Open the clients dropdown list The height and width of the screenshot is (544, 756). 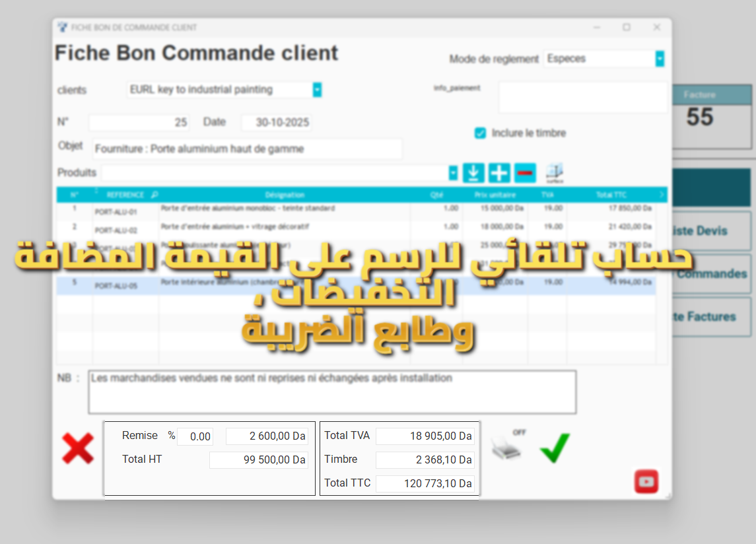pyautogui.click(x=317, y=89)
